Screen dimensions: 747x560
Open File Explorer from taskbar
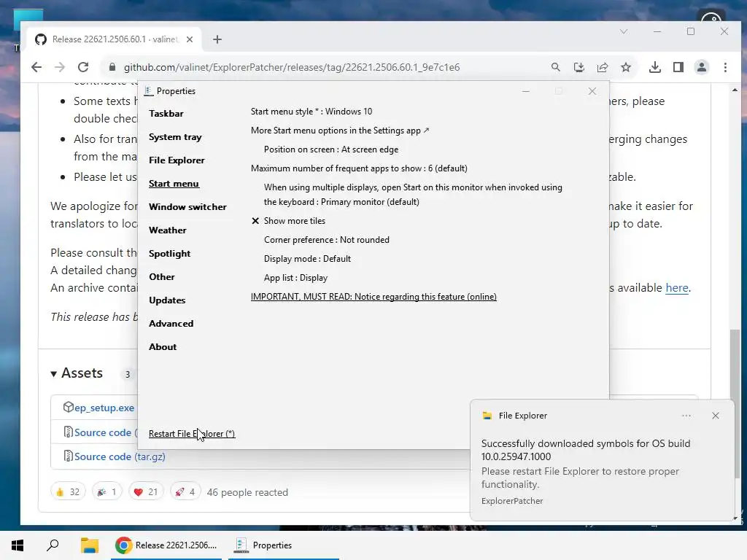[x=89, y=545]
